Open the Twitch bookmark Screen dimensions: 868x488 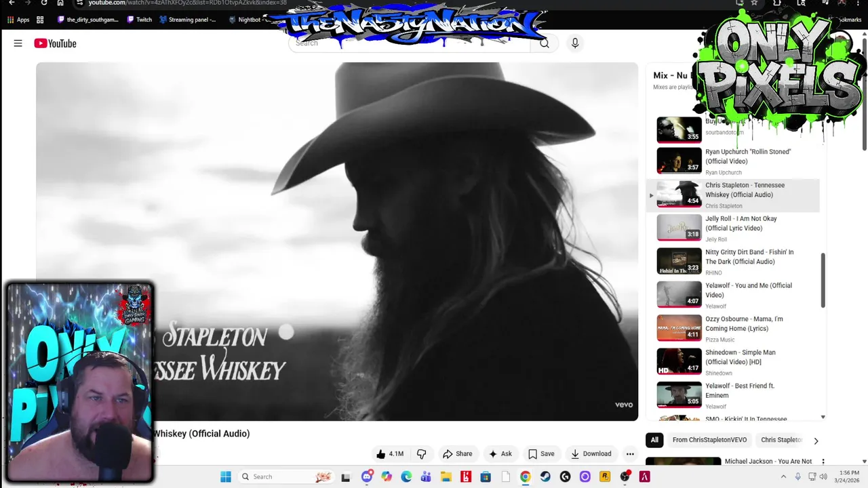coord(138,20)
